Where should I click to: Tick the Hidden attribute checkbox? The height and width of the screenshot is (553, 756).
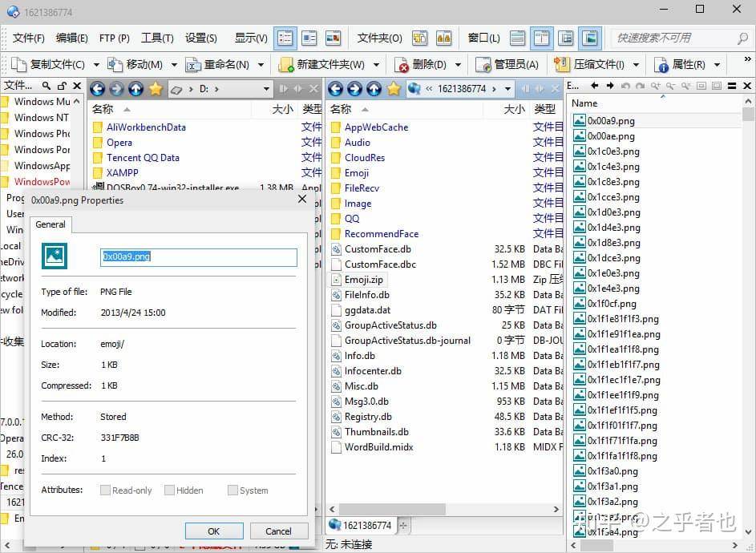[169, 490]
